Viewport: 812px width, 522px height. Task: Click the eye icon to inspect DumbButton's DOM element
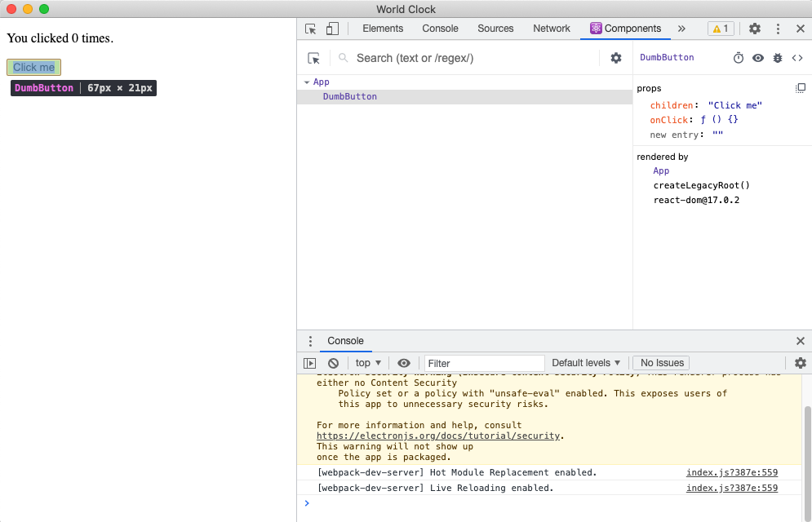[758, 58]
